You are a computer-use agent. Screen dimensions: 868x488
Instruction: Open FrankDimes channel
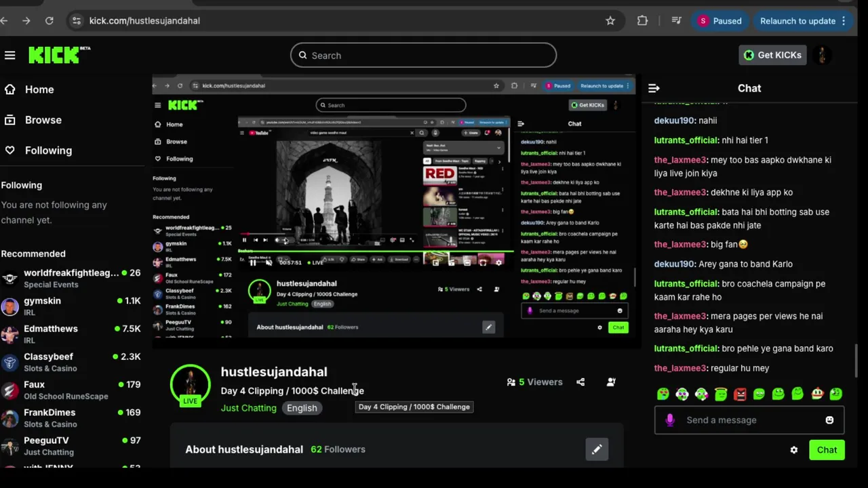[71, 417]
